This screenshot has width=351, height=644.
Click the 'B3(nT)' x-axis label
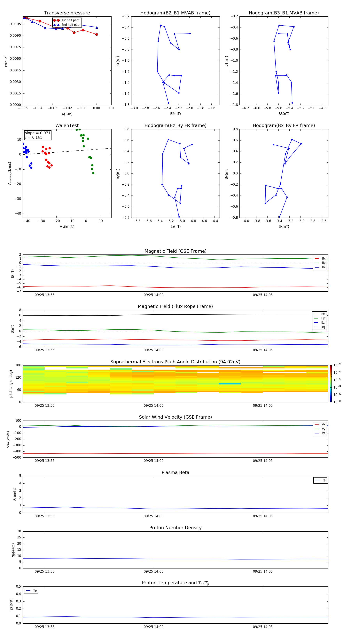tap(284, 114)
